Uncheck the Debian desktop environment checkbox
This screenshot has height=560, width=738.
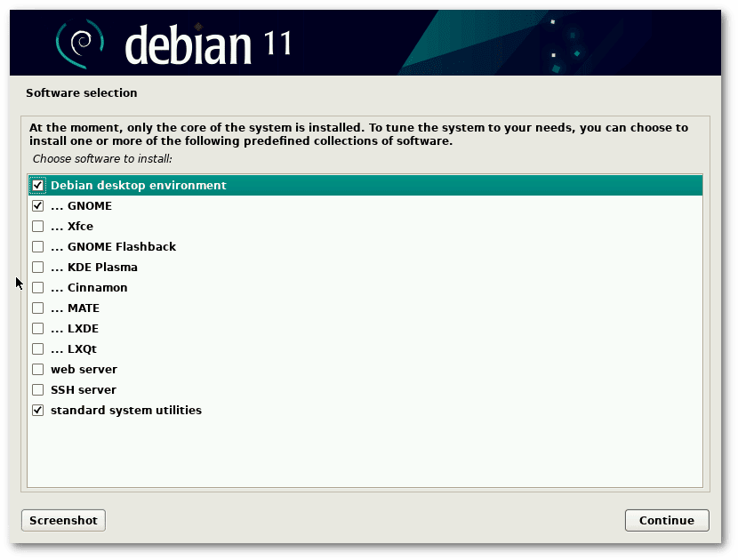point(37,186)
